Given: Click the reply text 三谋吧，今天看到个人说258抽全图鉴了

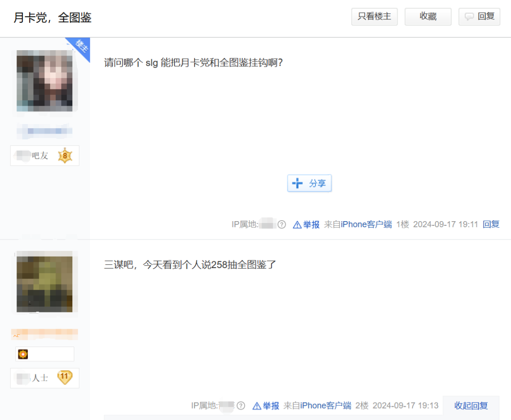Looking at the screenshot, I should [190, 265].
